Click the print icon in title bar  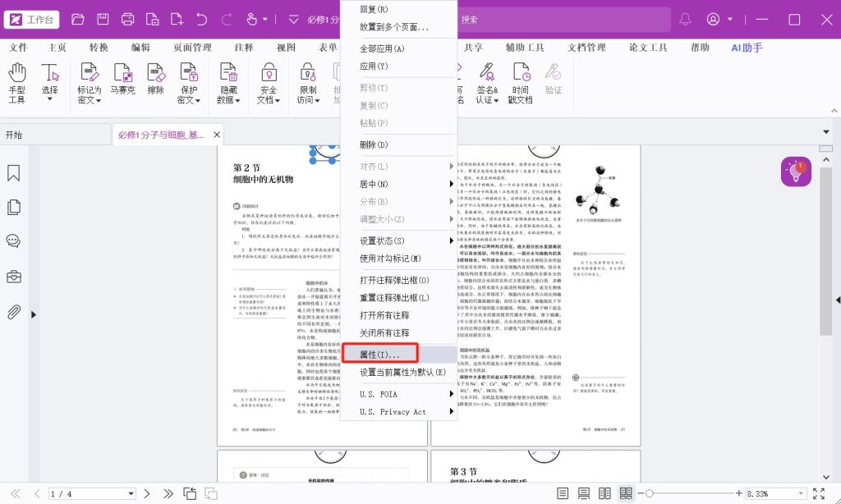tap(128, 19)
